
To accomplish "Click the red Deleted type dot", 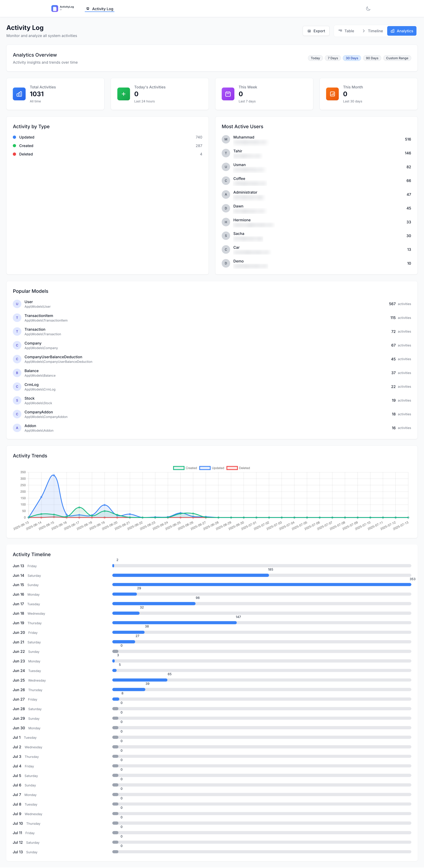I will click(14, 154).
